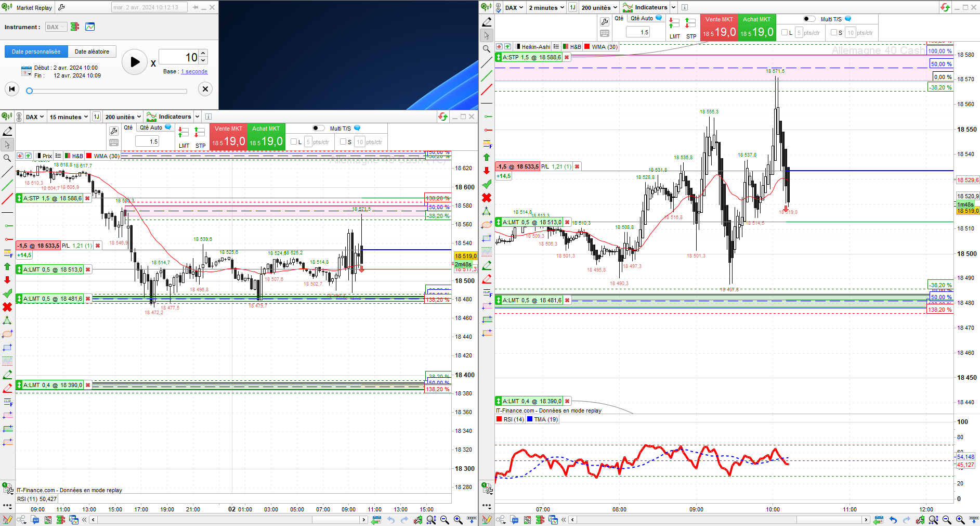
Task: Open Indicateurs menu in the 2-minute chart
Action: pyautogui.click(x=645, y=7)
